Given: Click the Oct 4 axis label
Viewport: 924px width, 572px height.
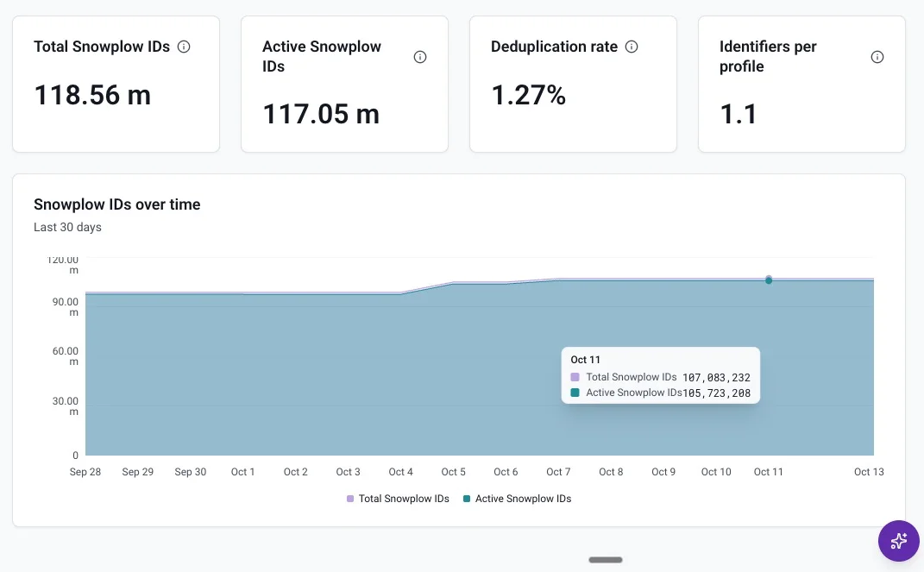Looking at the screenshot, I should [400, 472].
